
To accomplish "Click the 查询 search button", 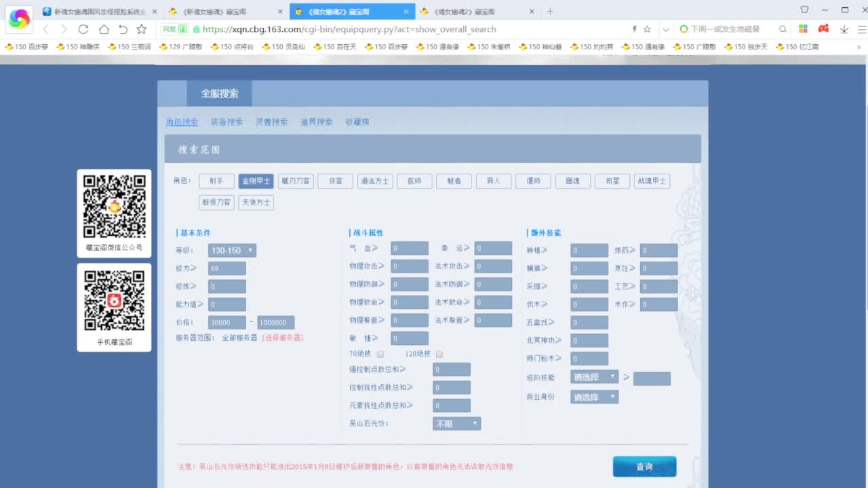I will click(x=644, y=466).
